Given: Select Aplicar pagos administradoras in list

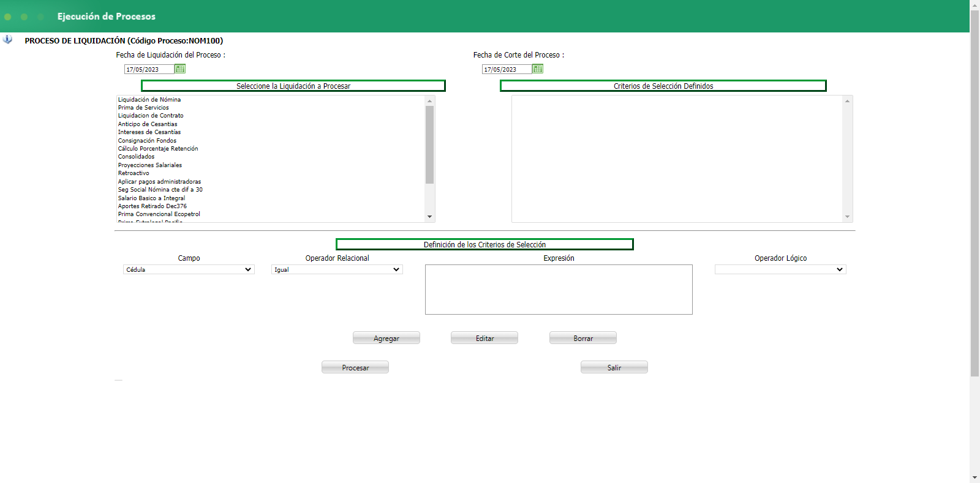Looking at the screenshot, I should pos(270,182).
